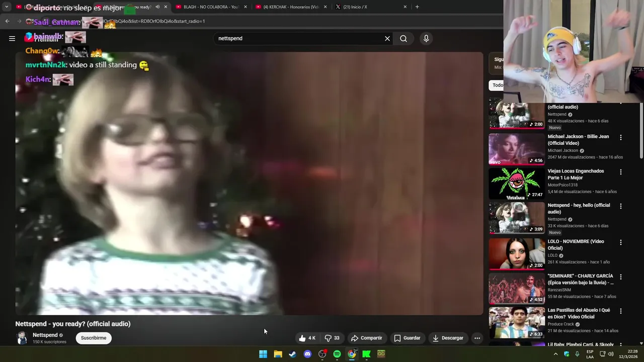Open Kick app from the taskbar
Image resolution: width=644 pixels, height=362 pixels.
[x=366, y=354]
